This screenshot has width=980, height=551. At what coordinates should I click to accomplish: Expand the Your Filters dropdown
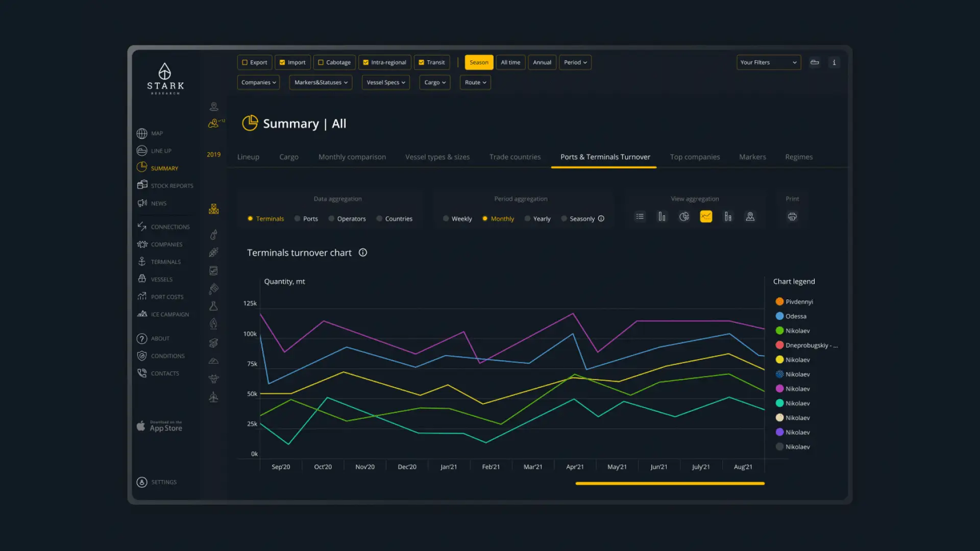pos(768,63)
